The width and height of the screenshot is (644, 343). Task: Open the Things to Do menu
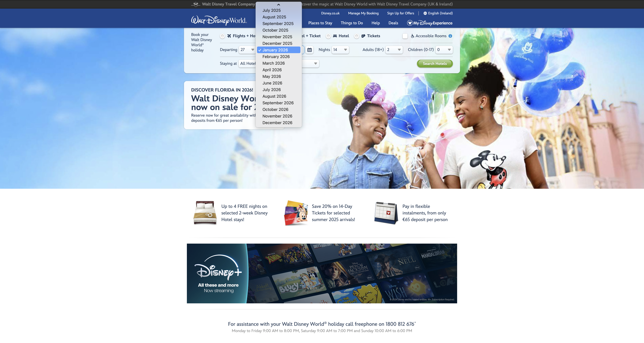[x=351, y=23]
